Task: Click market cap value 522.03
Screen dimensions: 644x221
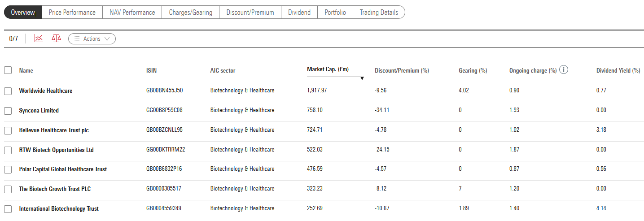Action: pos(315,149)
